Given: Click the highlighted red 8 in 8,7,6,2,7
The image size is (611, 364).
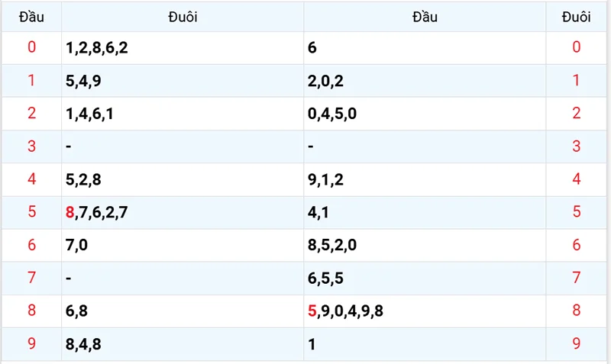Looking at the screenshot, I should (x=71, y=213).
